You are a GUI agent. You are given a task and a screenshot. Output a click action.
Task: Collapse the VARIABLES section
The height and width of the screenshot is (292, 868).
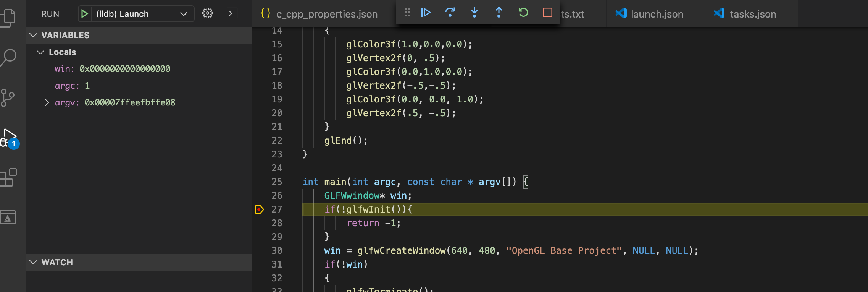tap(34, 35)
